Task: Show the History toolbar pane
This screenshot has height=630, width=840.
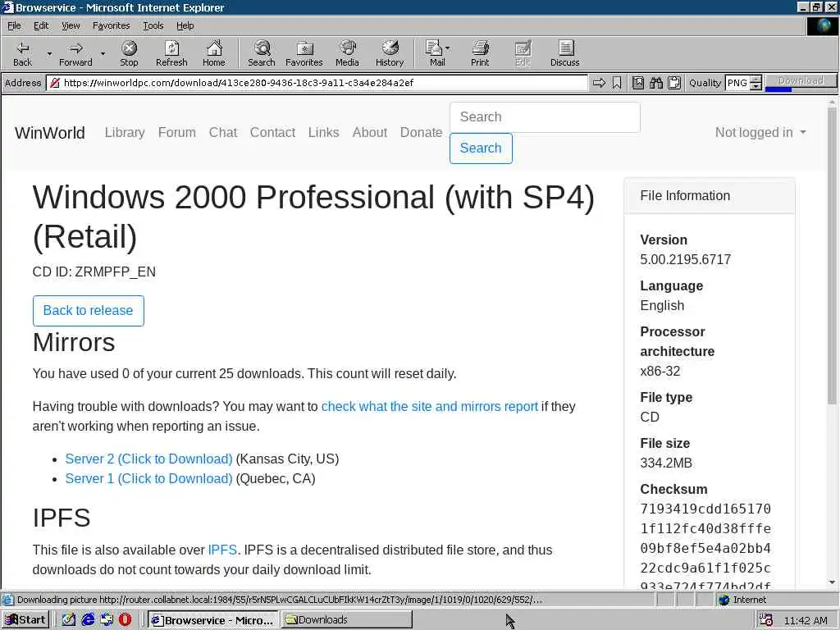Action: tap(390, 53)
